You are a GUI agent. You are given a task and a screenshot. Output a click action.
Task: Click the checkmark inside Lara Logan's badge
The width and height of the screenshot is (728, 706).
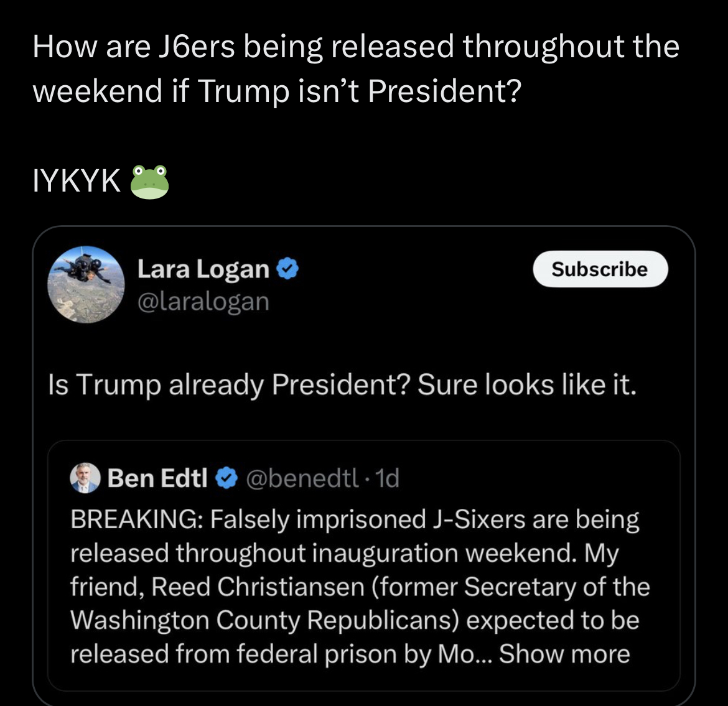click(x=287, y=269)
